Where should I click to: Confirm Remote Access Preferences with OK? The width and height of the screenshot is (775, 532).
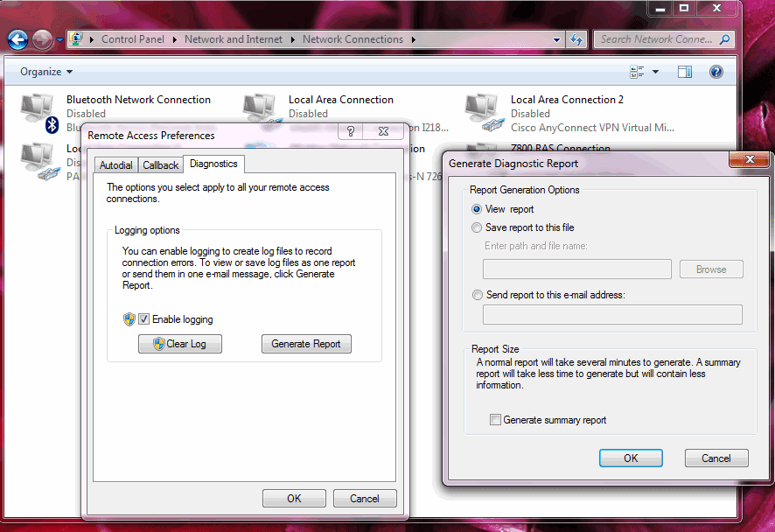(294, 499)
